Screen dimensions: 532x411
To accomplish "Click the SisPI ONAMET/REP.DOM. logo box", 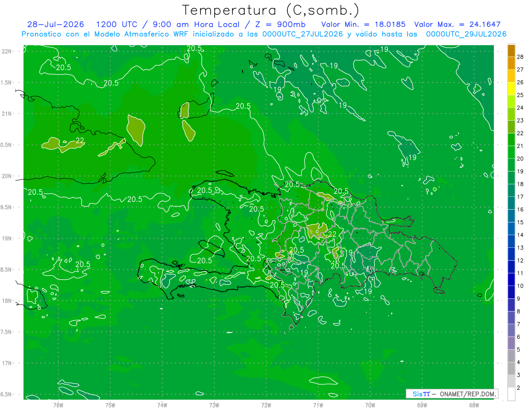I will click(x=452, y=394).
